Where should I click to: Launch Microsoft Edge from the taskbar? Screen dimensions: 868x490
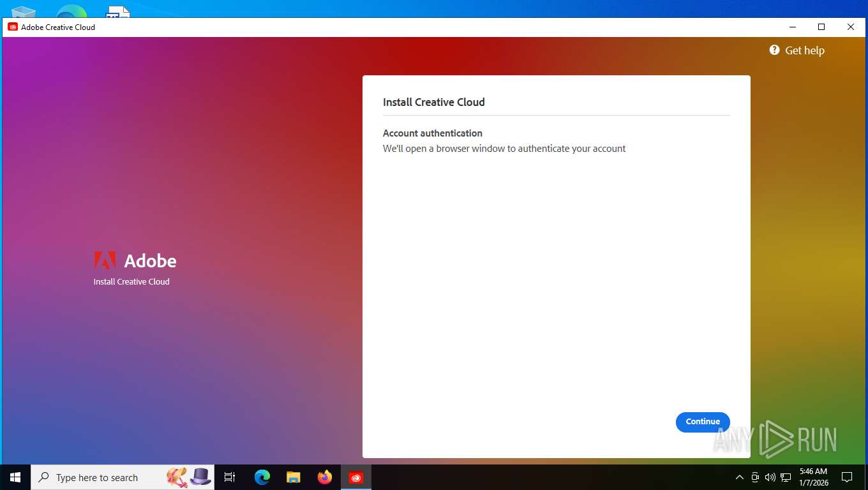click(x=262, y=477)
